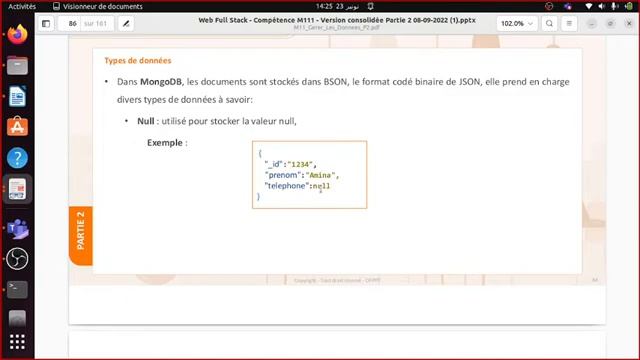Click the bold "Null" bullet label
The height and width of the screenshot is (360, 640).
point(145,121)
